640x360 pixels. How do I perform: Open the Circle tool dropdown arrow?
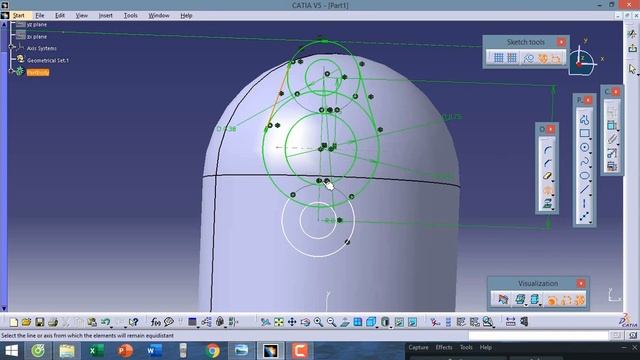click(591, 153)
